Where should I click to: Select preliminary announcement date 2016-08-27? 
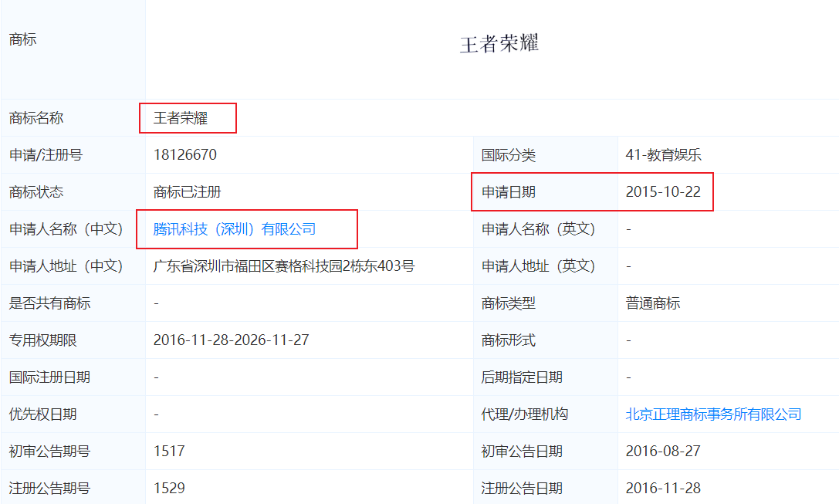click(x=663, y=451)
